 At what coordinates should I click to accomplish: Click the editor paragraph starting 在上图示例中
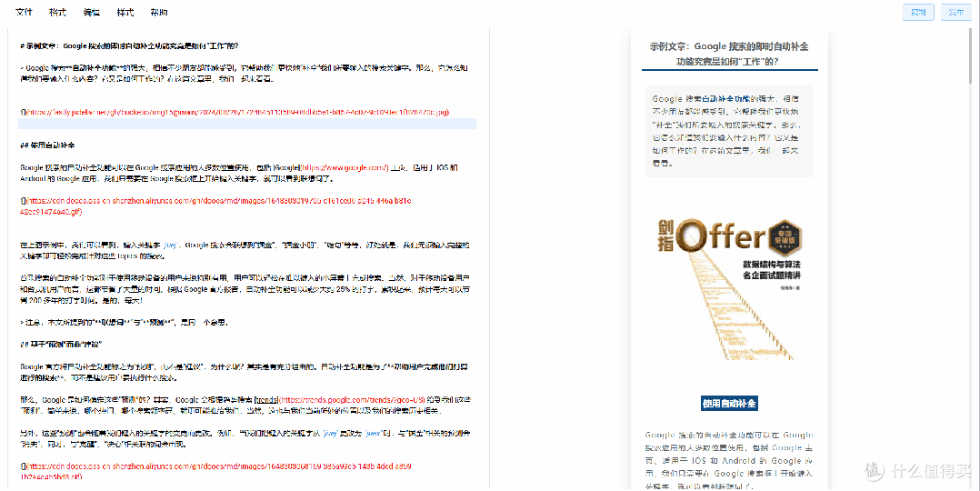click(245, 250)
